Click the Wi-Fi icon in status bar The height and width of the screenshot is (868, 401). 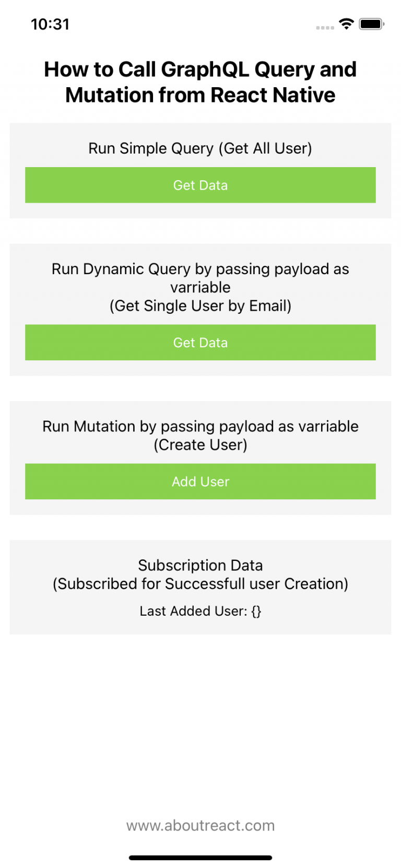(346, 24)
